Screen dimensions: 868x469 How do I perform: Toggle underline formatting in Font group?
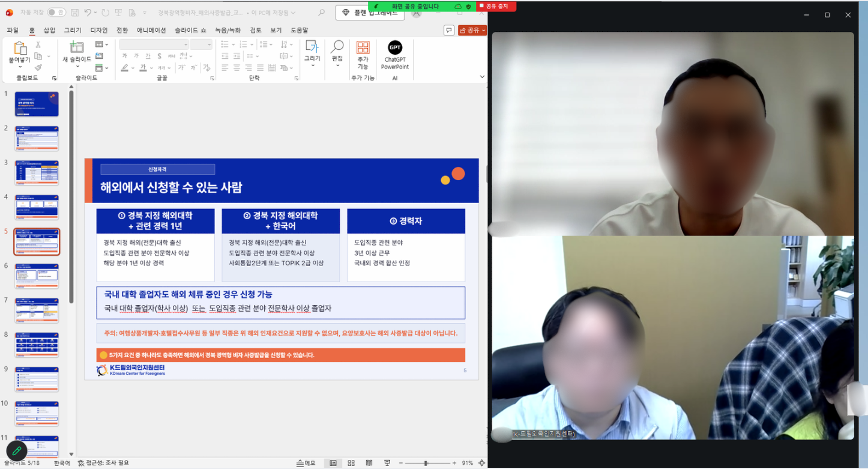[147, 56]
